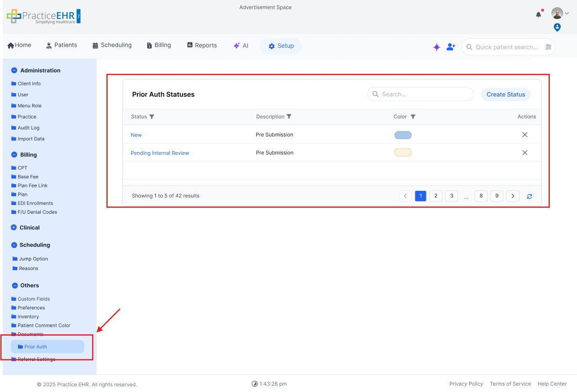Screen dimensions: 577x392
Task: Open the profile dropdown chevron
Action: click(x=567, y=13)
